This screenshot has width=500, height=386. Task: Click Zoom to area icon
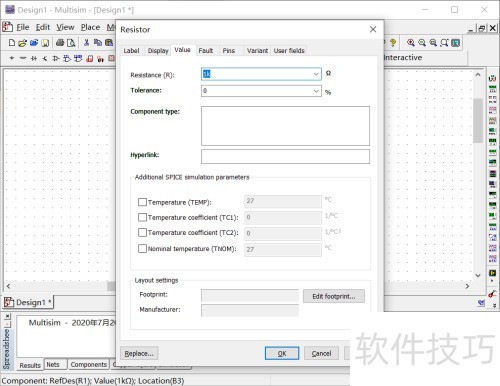tap(433, 43)
